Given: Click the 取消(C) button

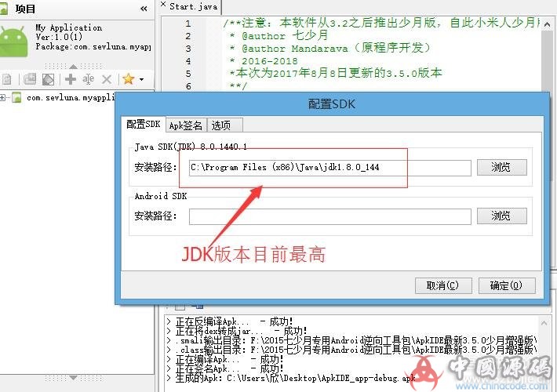Looking at the screenshot, I should pyautogui.click(x=443, y=285).
